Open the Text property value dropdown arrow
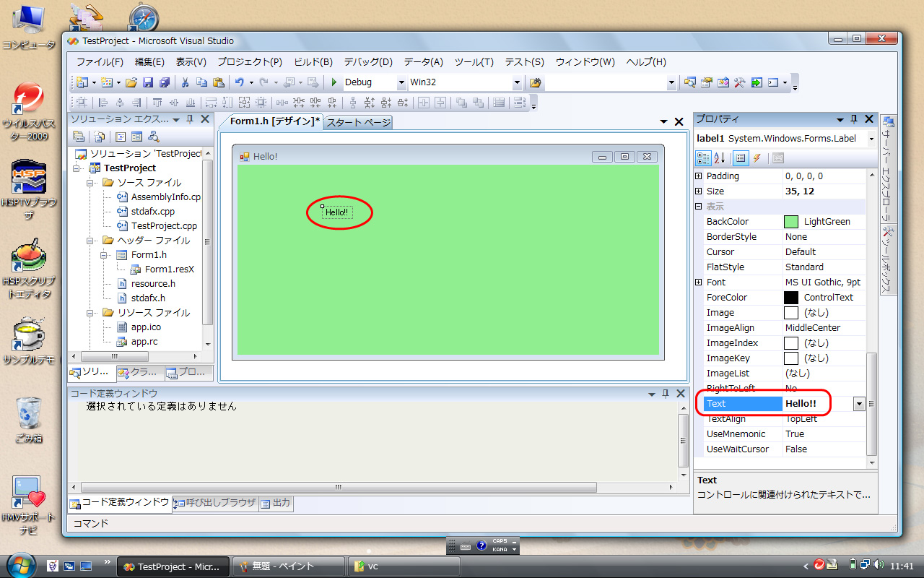 point(859,404)
